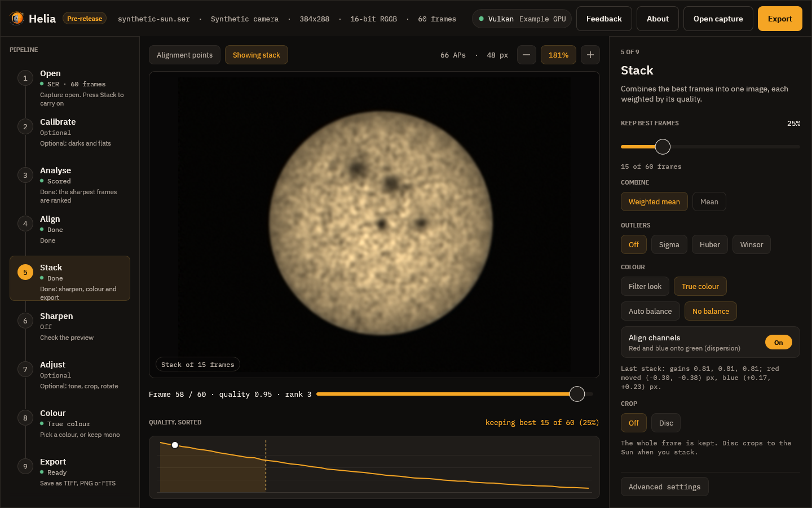Set outliers rejection to Off
This screenshot has height=508, width=812.
click(x=634, y=244)
